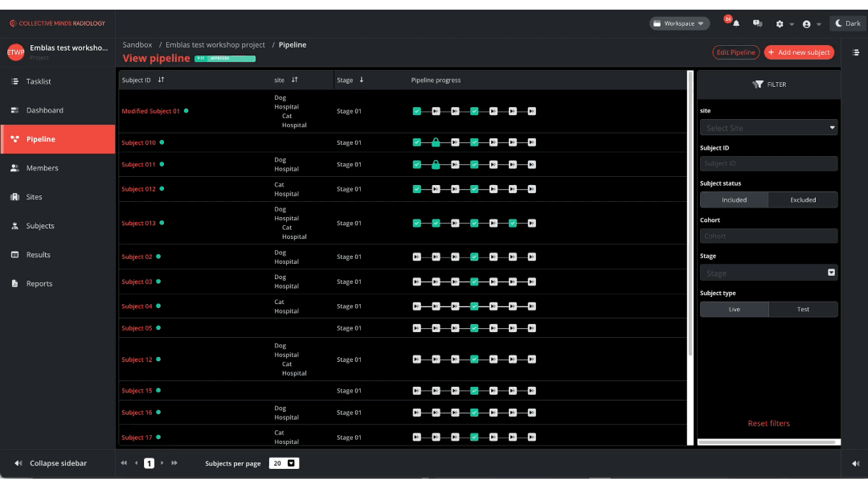Click the settings gear icon
Screen dimensions: 868x489
(780, 24)
